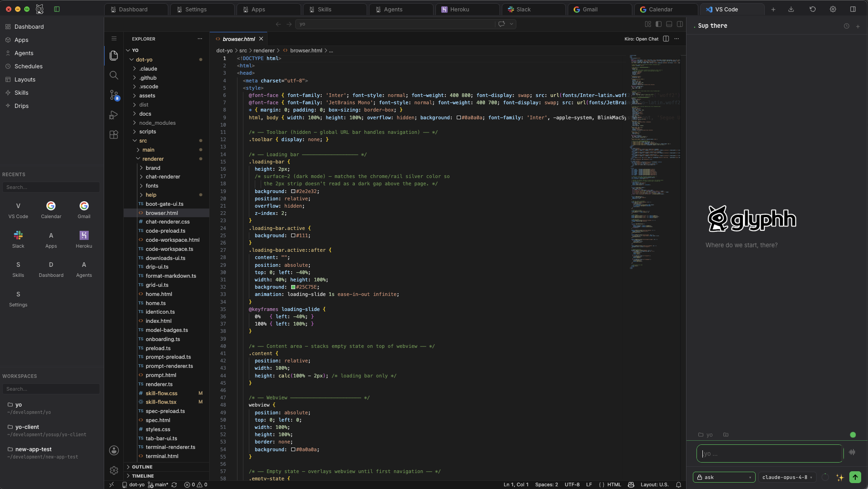
Task: Click the #2e2e32 color swatch in code
Action: [293, 191]
